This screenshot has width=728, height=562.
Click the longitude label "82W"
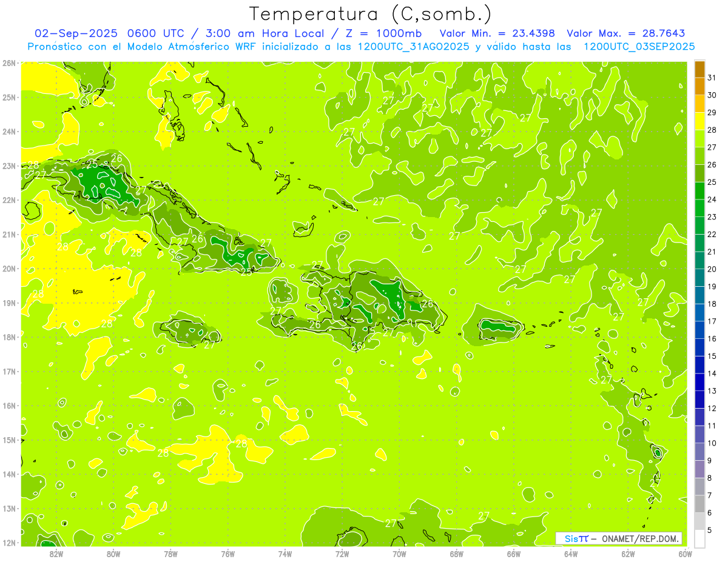pos(56,553)
